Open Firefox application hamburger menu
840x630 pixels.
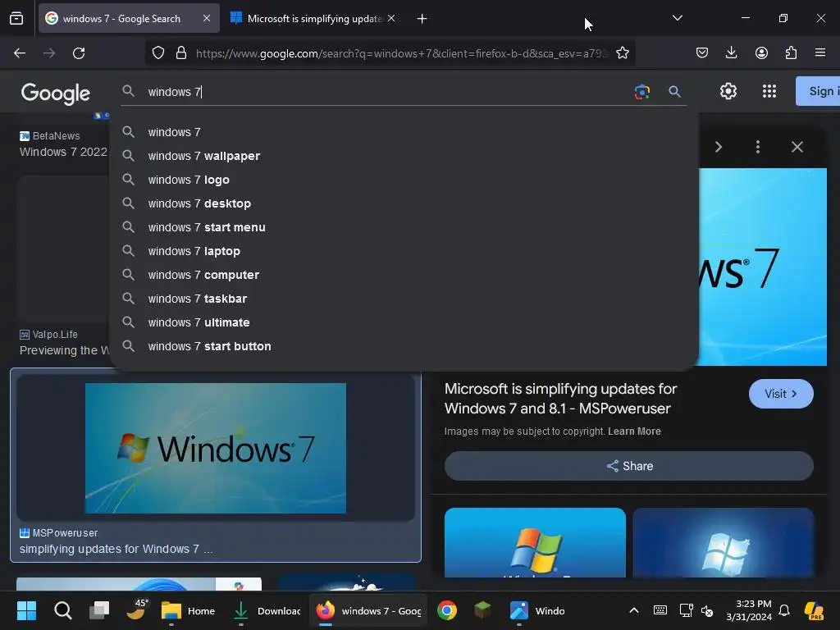[x=820, y=53]
